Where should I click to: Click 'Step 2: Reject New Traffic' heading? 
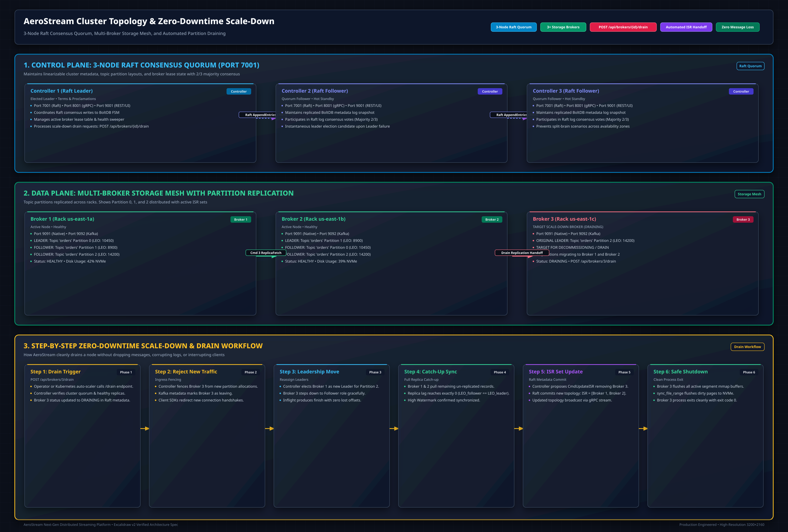186,372
